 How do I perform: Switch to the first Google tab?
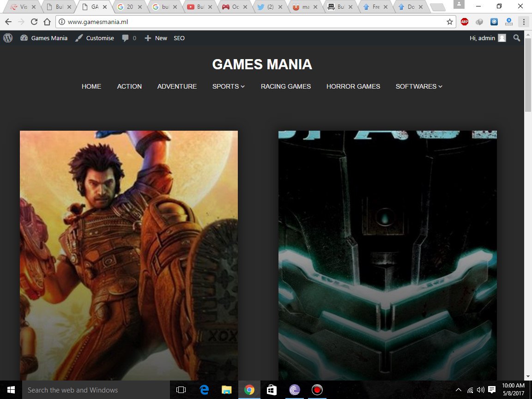pyautogui.click(x=130, y=7)
